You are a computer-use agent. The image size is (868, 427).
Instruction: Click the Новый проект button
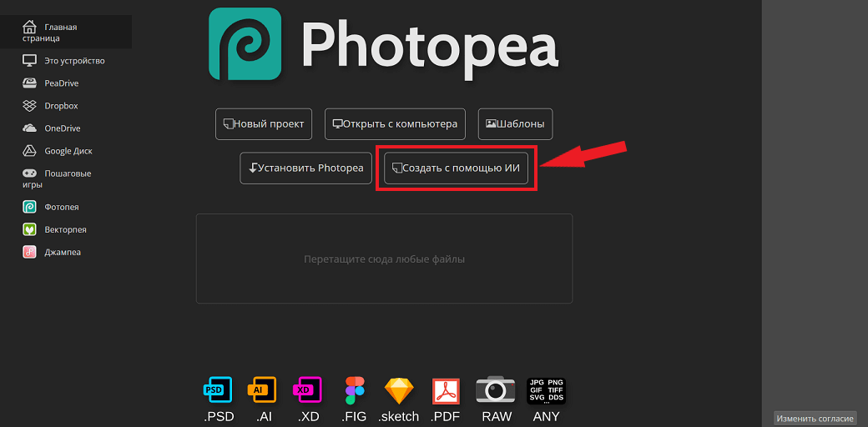point(264,123)
